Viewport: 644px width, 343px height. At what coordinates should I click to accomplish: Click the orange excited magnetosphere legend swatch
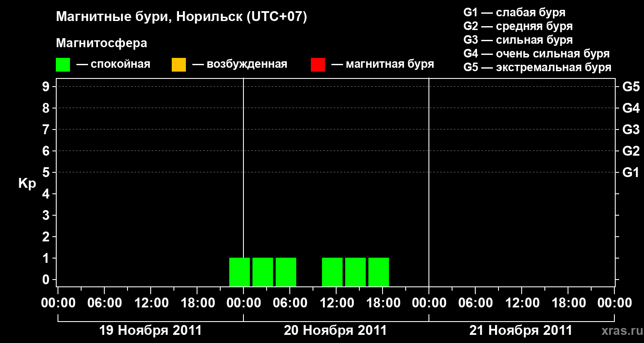click(x=179, y=65)
